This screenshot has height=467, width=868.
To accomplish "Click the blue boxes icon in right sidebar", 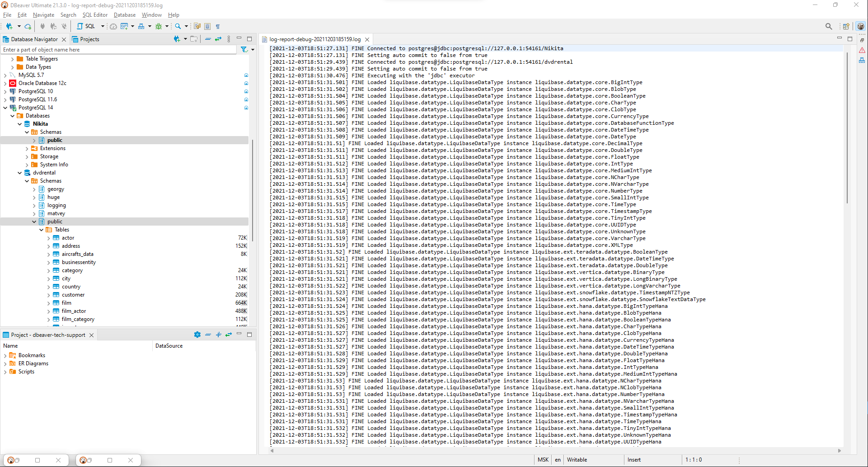I will [862, 60].
